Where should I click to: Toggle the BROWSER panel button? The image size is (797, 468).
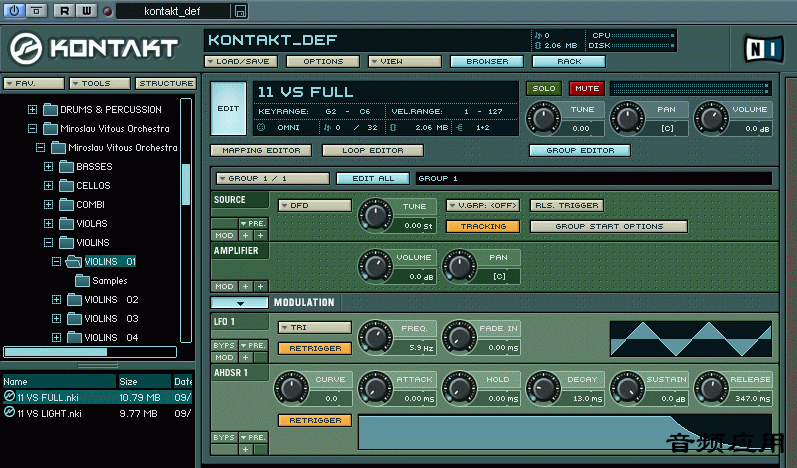tap(487, 61)
